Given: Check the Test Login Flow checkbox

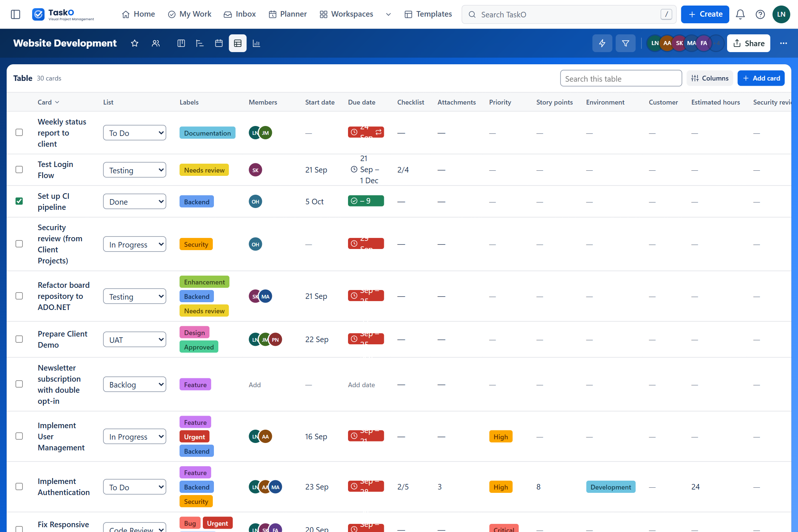Looking at the screenshot, I should point(19,170).
